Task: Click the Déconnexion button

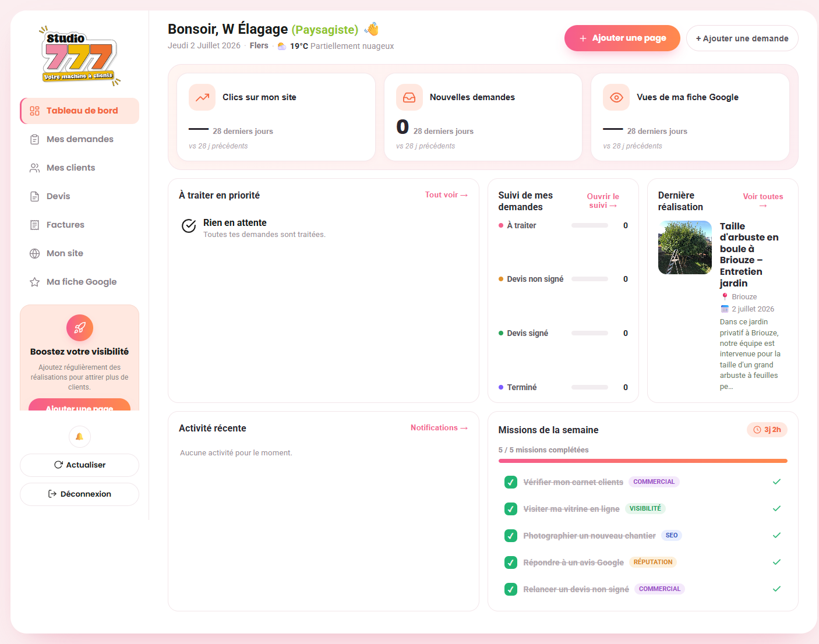Action: (x=80, y=494)
